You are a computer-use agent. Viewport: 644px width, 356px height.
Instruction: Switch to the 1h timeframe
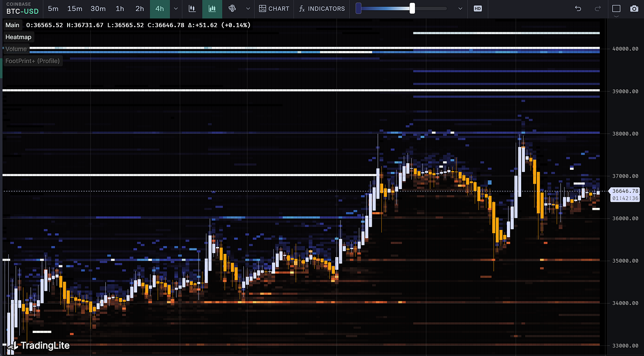click(x=120, y=9)
